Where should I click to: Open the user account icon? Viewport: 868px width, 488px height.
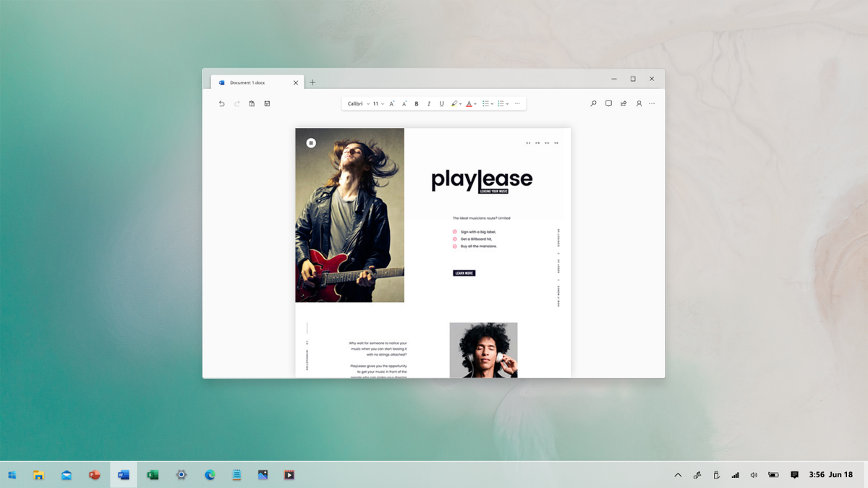(639, 104)
